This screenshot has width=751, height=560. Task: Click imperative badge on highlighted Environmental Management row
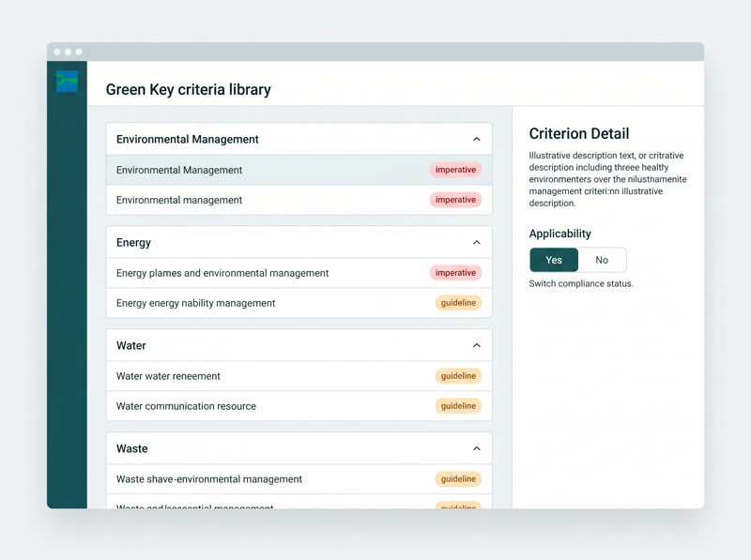455,170
